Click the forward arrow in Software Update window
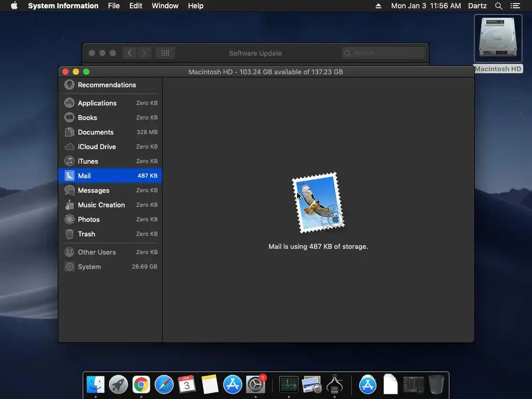The image size is (532, 399). click(144, 53)
